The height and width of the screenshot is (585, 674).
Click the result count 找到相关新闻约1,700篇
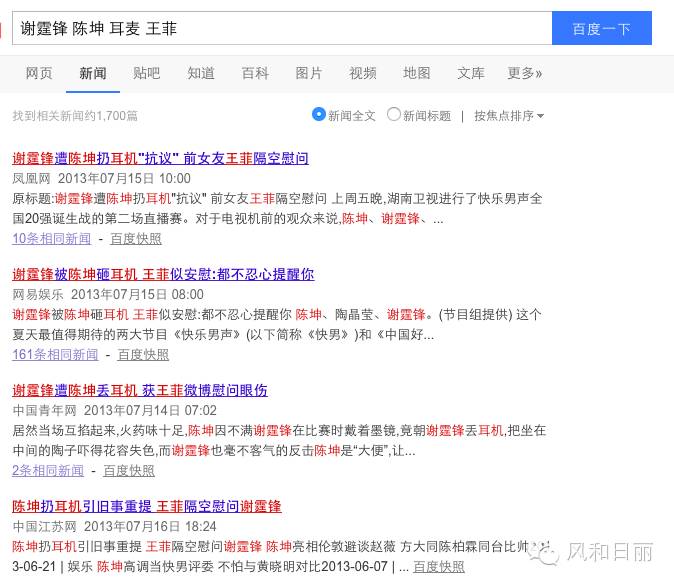click(75, 116)
